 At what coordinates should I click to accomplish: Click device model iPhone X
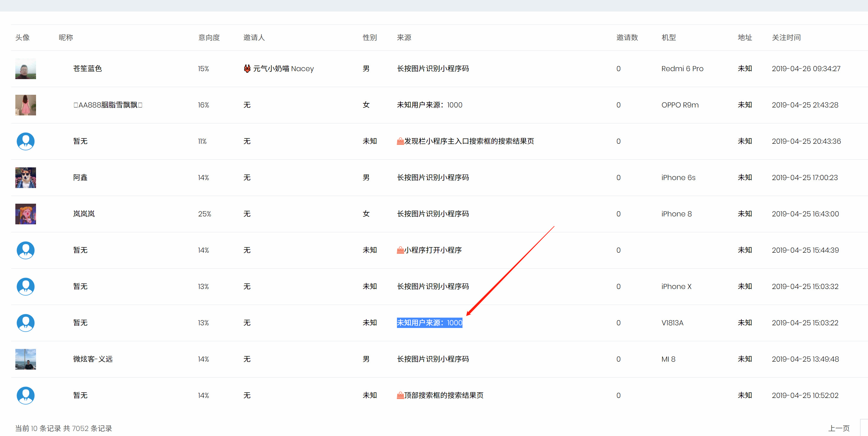coord(676,286)
